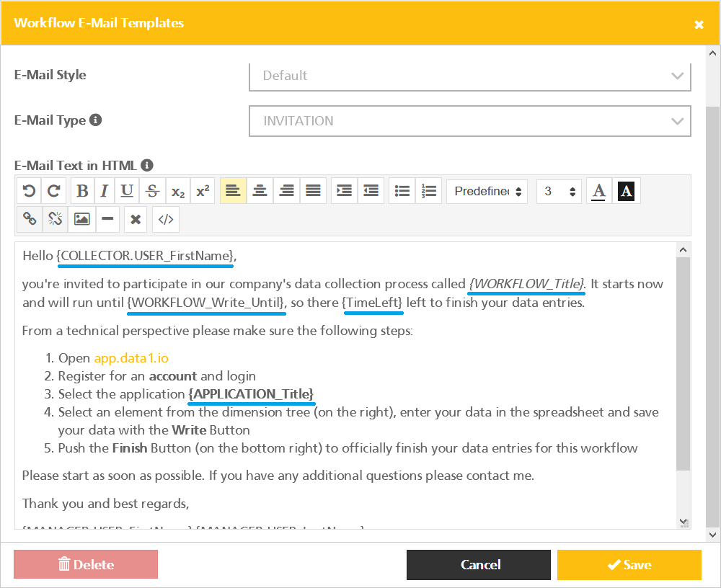Click the E-Mail Type info icon
721x588 pixels.
click(96, 120)
